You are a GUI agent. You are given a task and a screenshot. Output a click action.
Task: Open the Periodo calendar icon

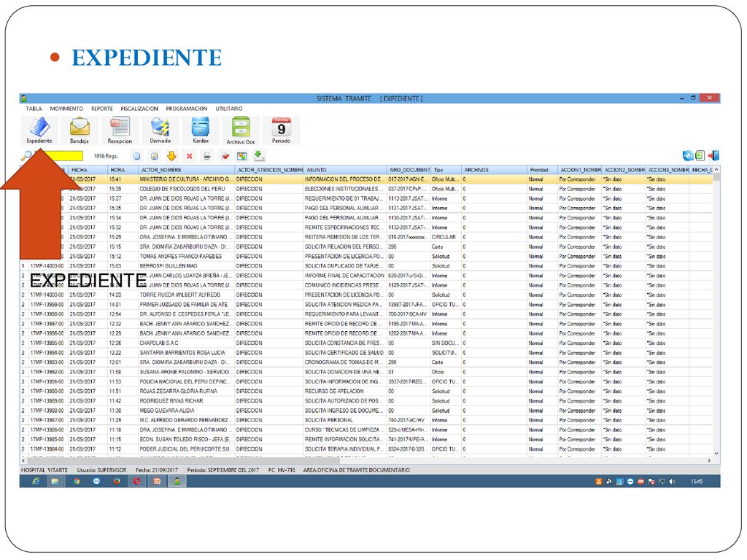[x=281, y=131]
